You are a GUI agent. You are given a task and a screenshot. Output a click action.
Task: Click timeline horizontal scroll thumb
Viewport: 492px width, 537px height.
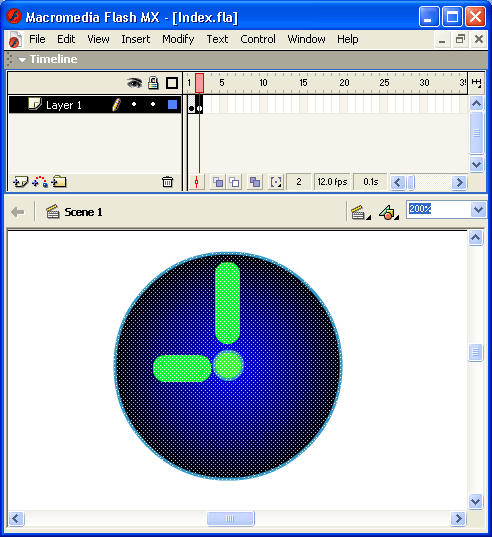pyautogui.click(x=411, y=182)
